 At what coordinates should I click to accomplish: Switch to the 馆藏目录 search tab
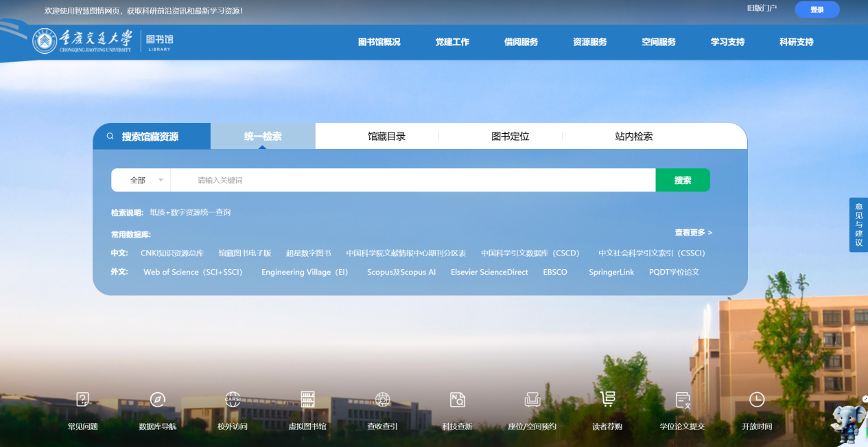(x=386, y=137)
